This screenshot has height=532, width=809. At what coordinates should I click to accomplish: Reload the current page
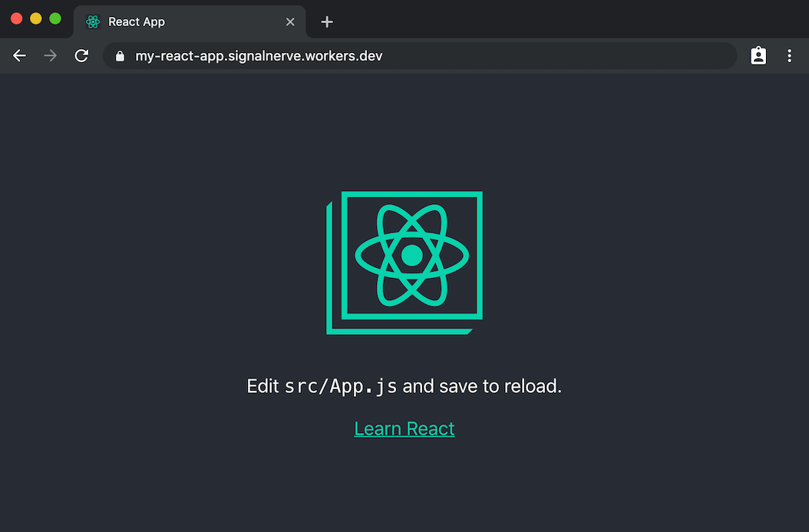81,55
